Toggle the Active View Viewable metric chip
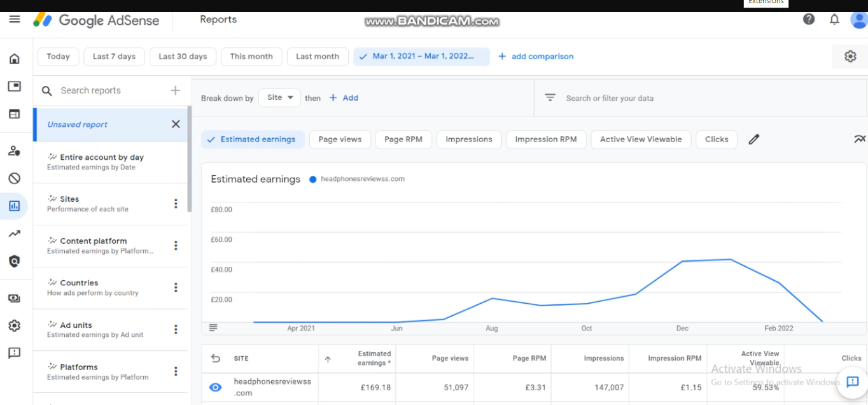This screenshot has width=868, height=405. pos(641,139)
